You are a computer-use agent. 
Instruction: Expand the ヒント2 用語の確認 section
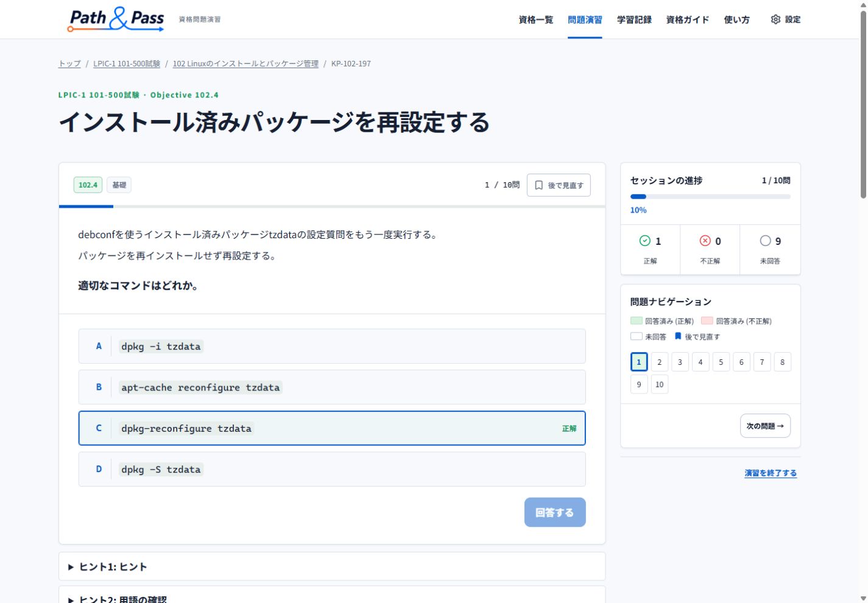tap(332, 597)
